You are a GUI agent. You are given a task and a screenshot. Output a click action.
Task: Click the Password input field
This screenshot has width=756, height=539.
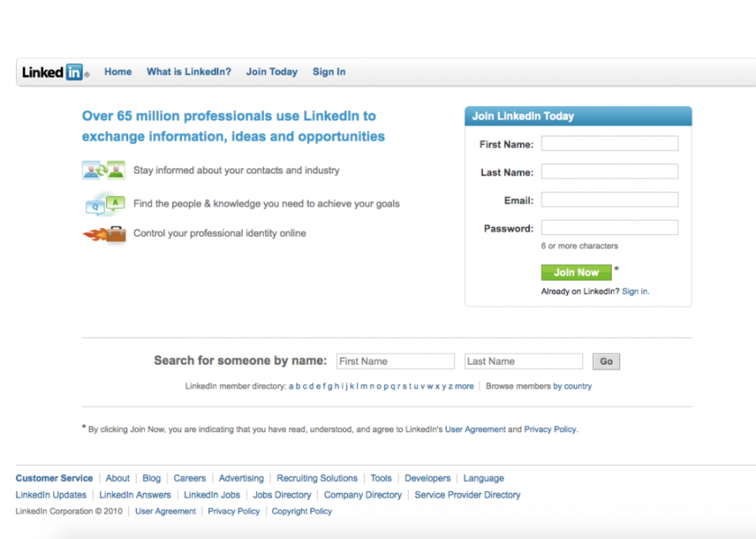(x=609, y=227)
